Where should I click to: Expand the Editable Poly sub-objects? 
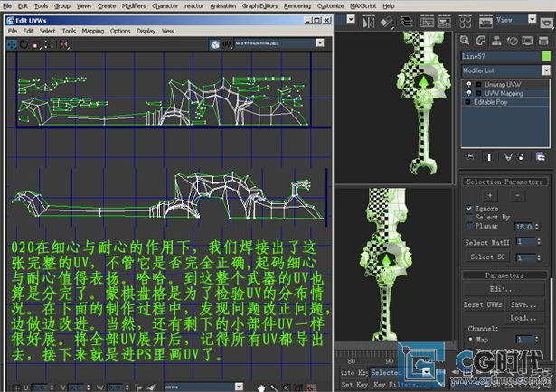[467, 102]
